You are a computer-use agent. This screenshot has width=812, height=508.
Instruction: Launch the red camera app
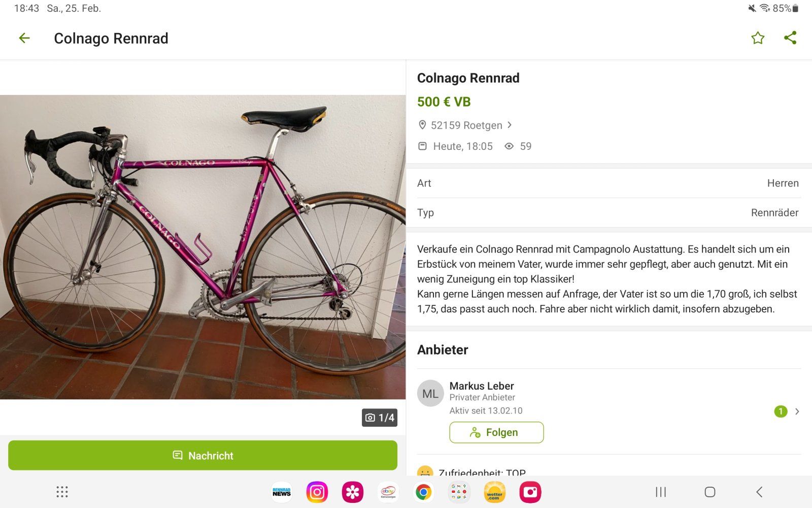530,492
